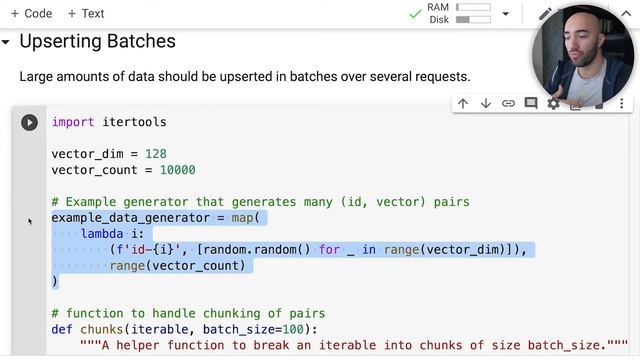Open the RAM/Disk runtime dropdown arrow
640x360 pixels.
[506, 14]
